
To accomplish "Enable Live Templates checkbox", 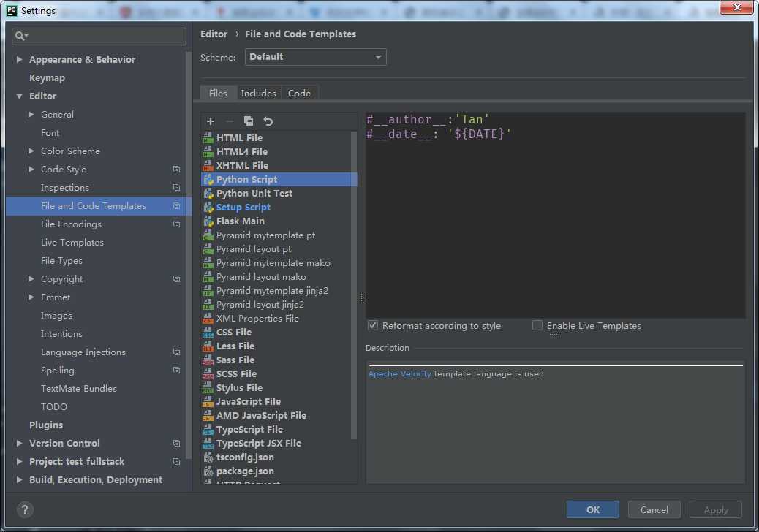I will [537, 325].
